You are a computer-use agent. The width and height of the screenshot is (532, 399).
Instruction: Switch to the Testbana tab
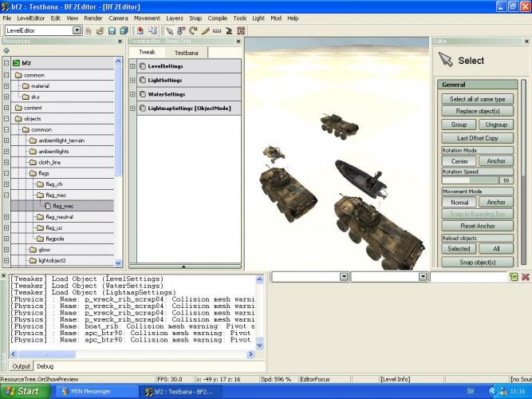186,52
